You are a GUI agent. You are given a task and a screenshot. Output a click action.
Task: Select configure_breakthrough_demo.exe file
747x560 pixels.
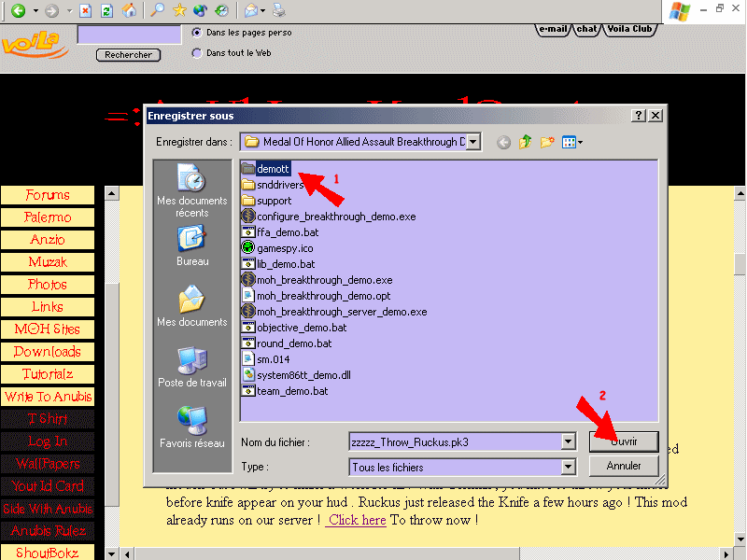tap(329, 217)
